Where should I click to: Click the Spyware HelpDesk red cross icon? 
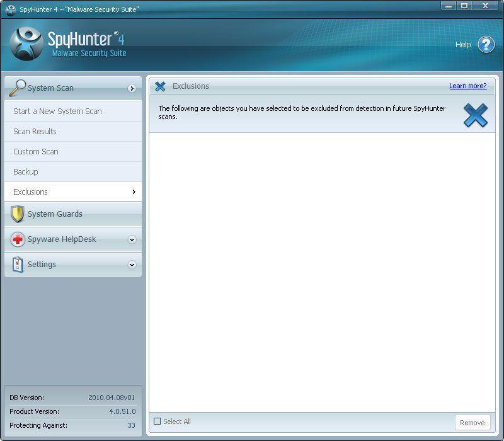tap(18, 239)
